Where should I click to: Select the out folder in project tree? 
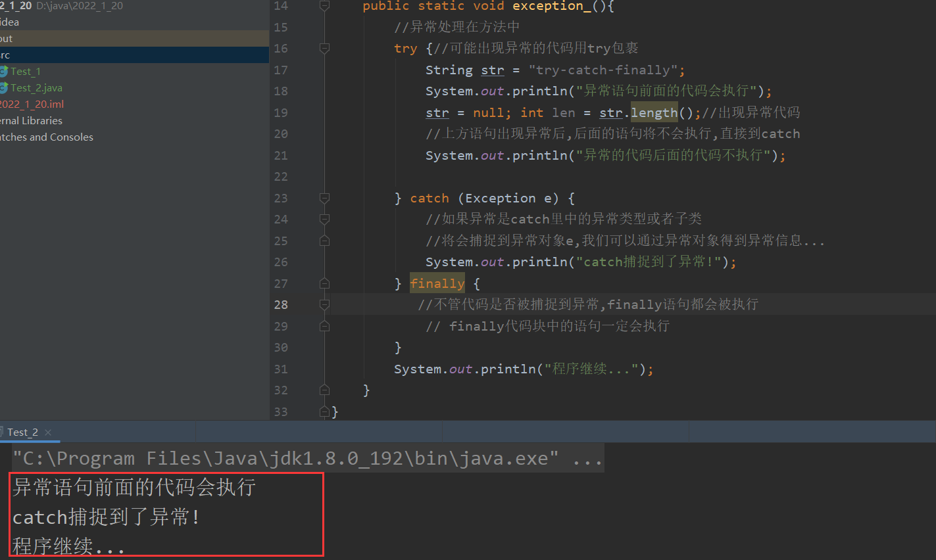pos(7,39)
